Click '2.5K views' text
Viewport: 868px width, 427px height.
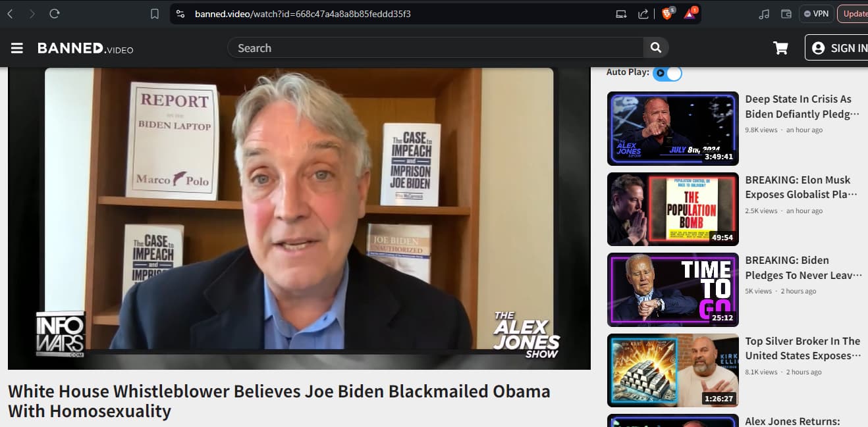(x=761, y=211)
